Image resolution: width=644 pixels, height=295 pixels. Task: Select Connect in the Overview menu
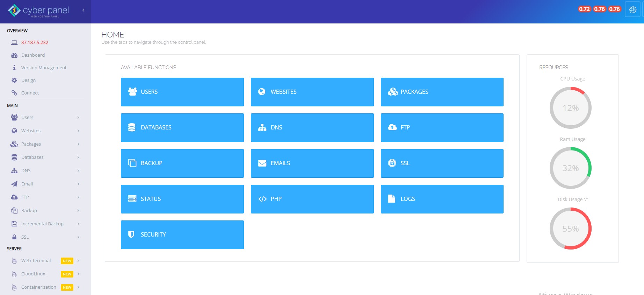click(x=30, y=93)
